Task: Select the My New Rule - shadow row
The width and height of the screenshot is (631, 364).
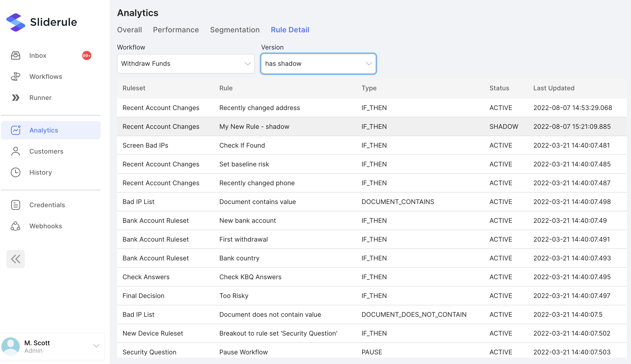Action: point(254,127)
